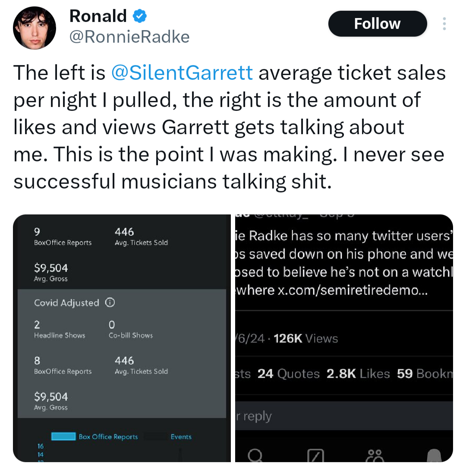Visit the @RonnieRadke handle

pyautogui.click(x=129, y=37)
